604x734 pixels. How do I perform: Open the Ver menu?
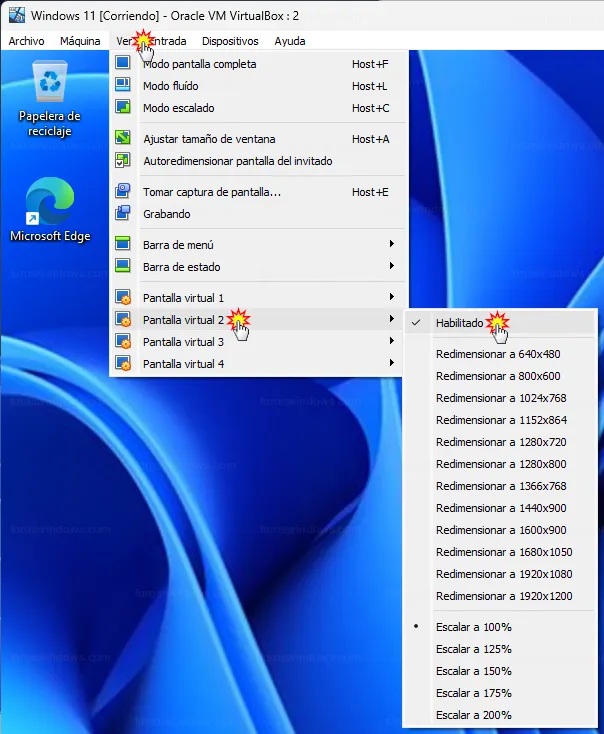124,41
